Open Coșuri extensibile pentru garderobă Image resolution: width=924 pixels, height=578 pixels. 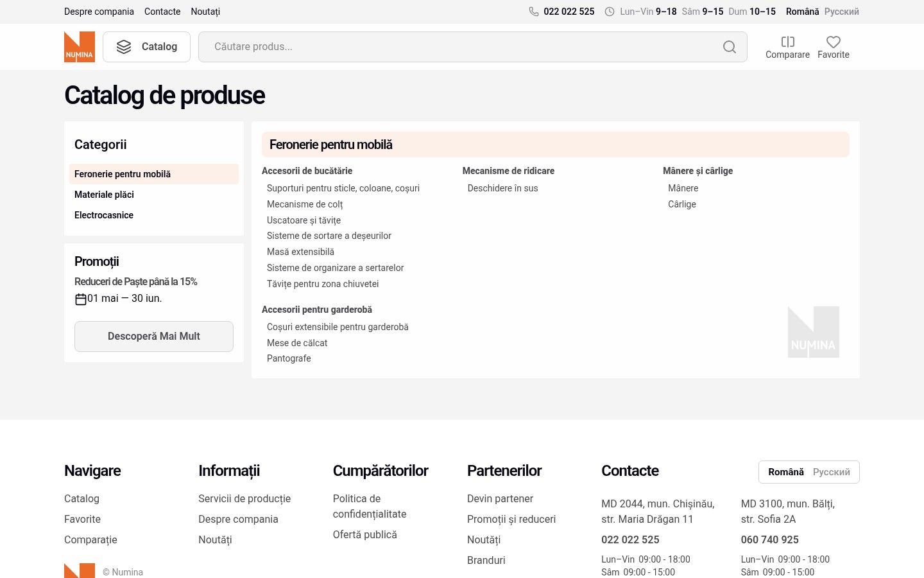point(338,327)
